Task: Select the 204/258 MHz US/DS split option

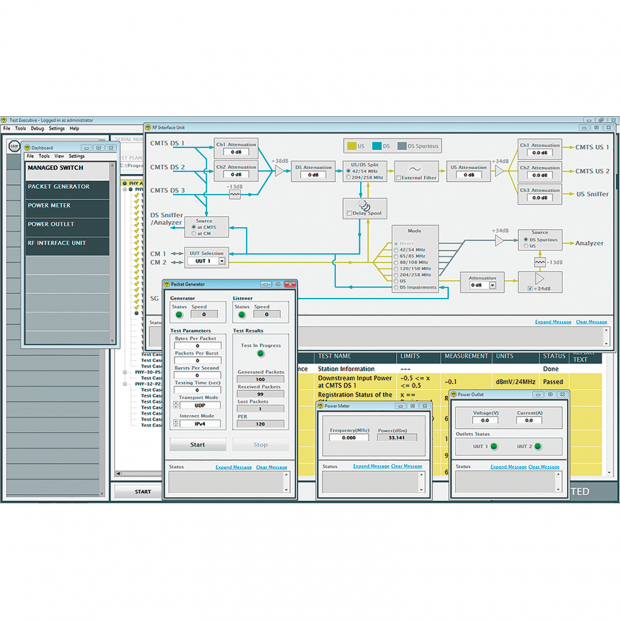Action: (347, 177)
